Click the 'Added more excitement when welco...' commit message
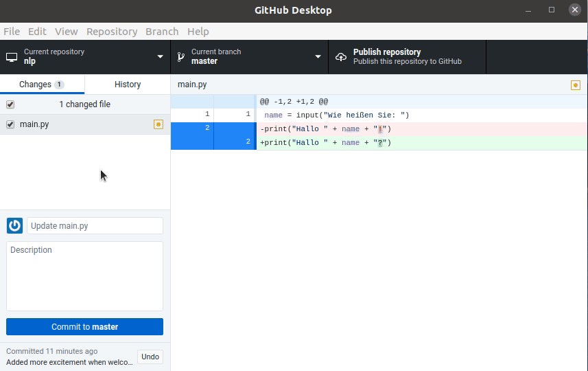Viewport: 588px width, 371px height. [69, 362]
